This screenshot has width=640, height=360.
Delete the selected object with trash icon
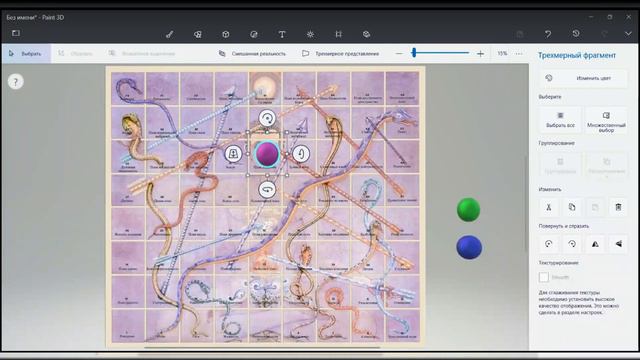pyautogui.click(x=618, y=207)
